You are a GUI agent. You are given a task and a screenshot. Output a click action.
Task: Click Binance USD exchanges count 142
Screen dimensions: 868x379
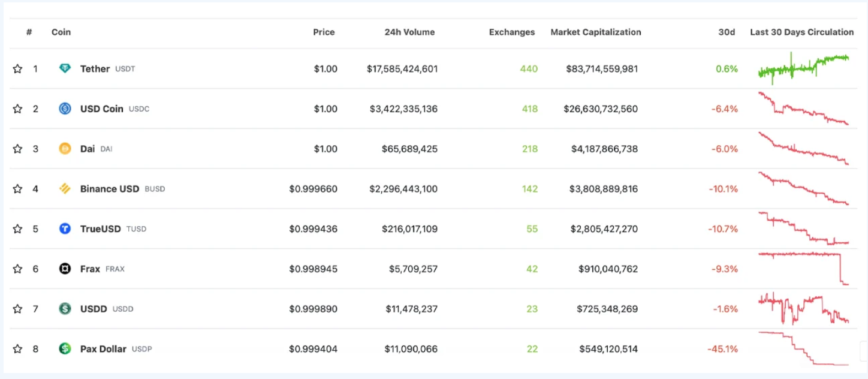pos(530,189)
